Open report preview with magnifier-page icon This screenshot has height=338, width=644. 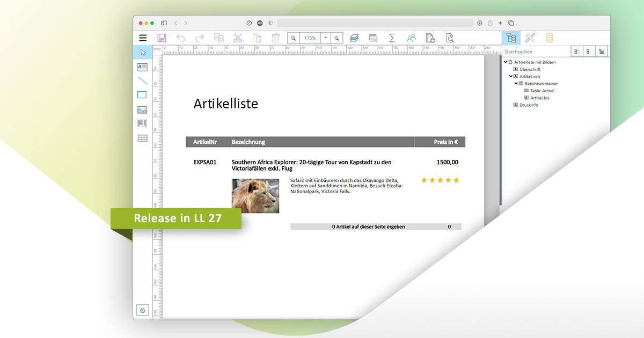[450, 38]
